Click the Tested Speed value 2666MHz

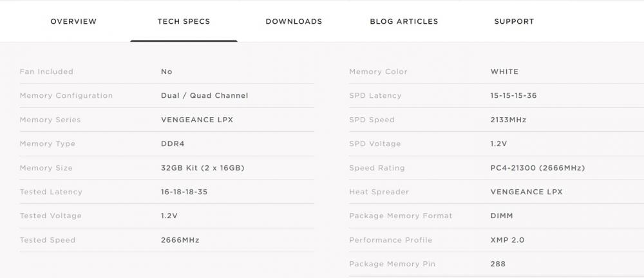click(180, 240)
